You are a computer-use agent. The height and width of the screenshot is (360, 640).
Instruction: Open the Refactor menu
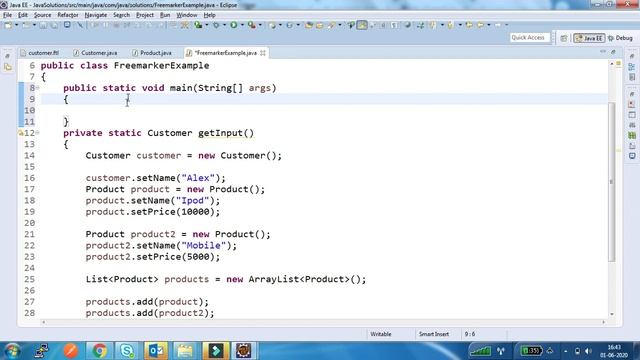[x=68, y=15]
